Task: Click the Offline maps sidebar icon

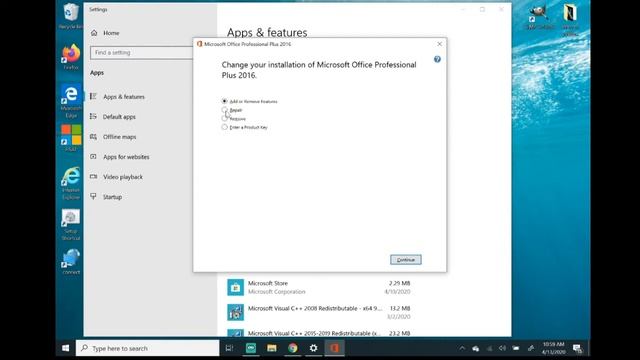Action: [93, 136]
